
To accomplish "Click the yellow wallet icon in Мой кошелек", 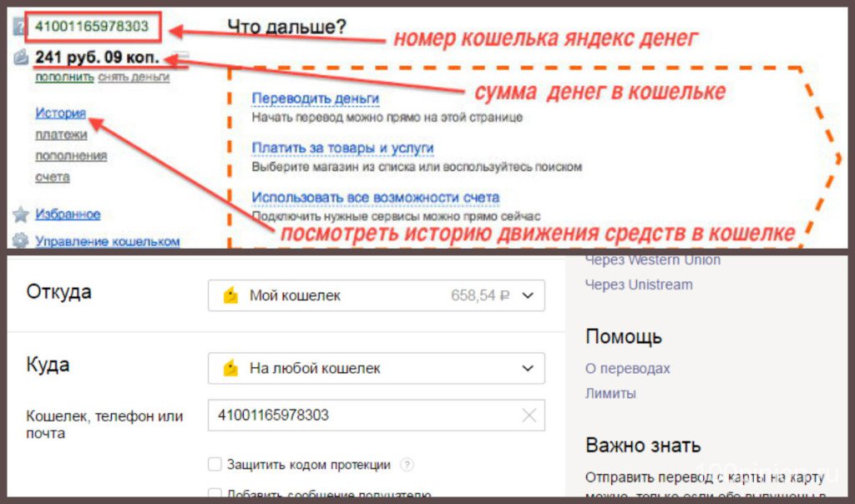I will point(231,296).
